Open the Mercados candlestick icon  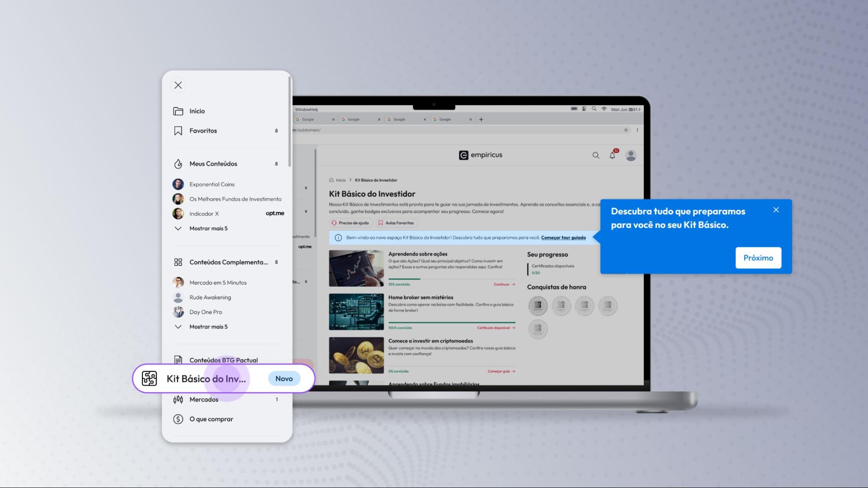click(x=178, y=400)
